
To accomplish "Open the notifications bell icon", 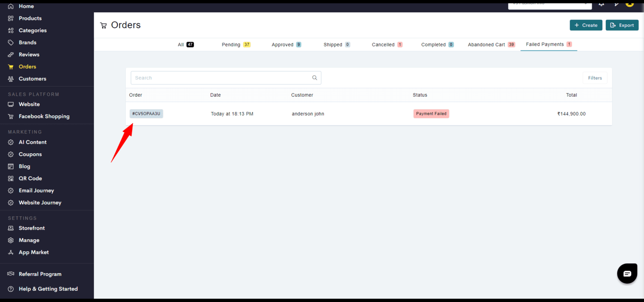I will [601, 4].
